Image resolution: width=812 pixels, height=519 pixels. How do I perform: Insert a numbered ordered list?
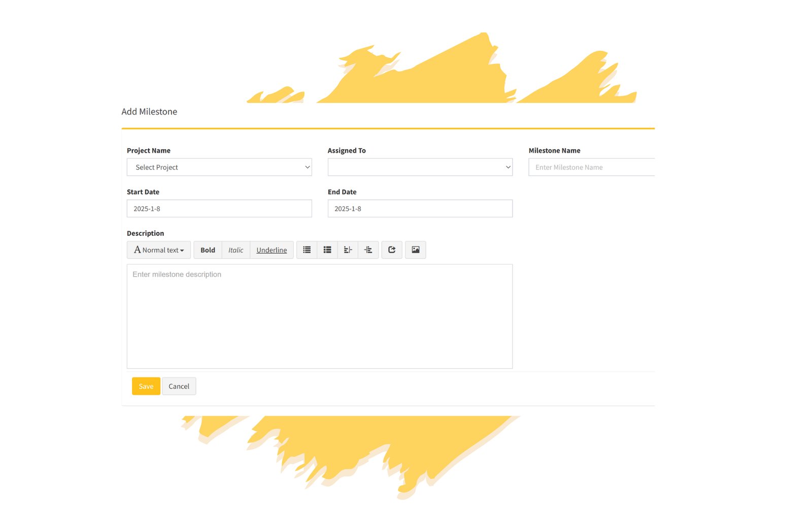tap(327, 250)
